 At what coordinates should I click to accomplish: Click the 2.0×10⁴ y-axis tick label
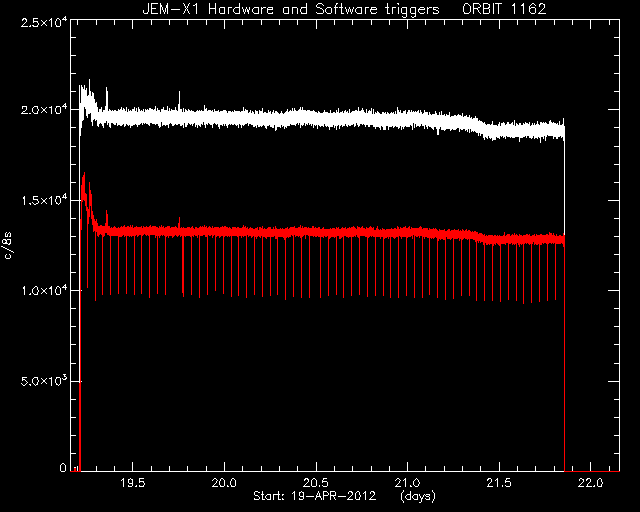pyautogui.click(x=44, y=110)
